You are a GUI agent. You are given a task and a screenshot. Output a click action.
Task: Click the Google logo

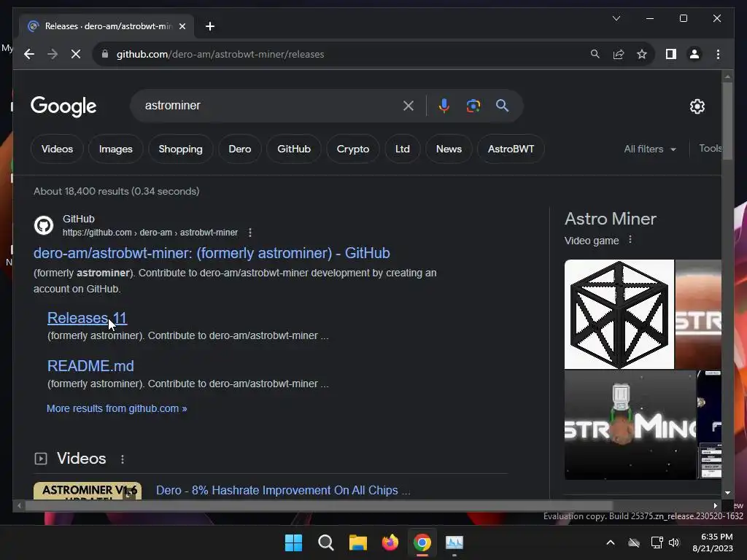coord(63,106)
